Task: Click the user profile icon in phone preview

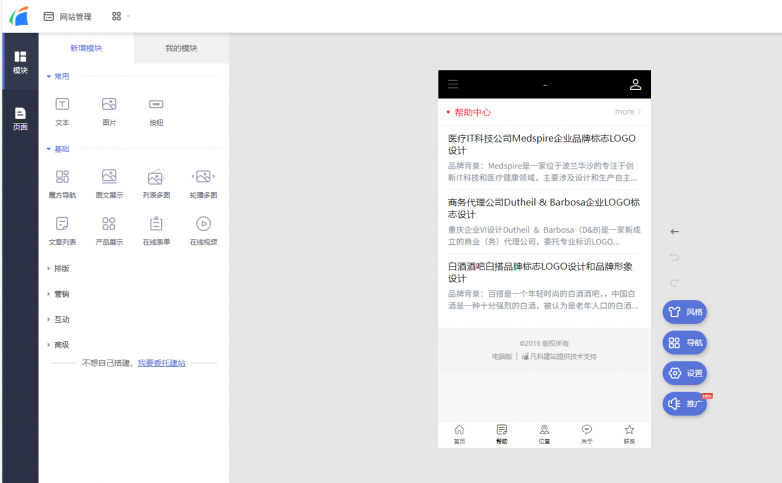Action: click(635, 85)
